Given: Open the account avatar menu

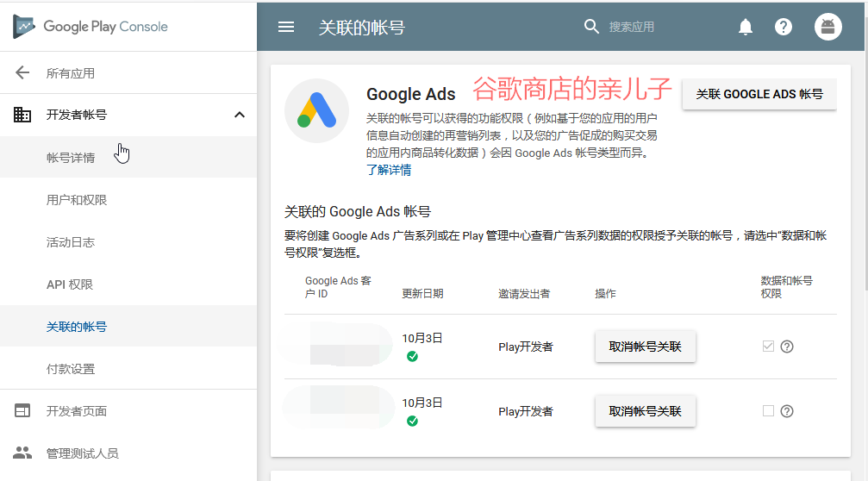Looking at the screenshot, I should [827, 27].
